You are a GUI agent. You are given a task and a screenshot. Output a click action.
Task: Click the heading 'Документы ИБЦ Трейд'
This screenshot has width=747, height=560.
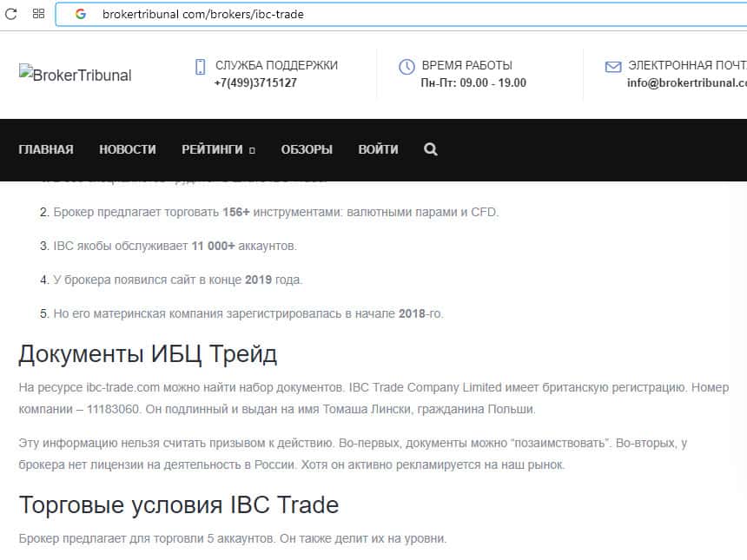point(148,354)
